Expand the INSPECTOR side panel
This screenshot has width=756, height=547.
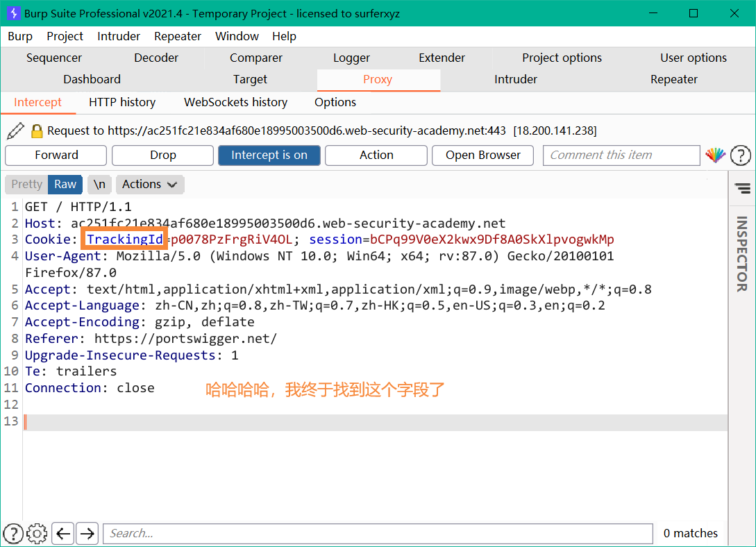[741, 253]
